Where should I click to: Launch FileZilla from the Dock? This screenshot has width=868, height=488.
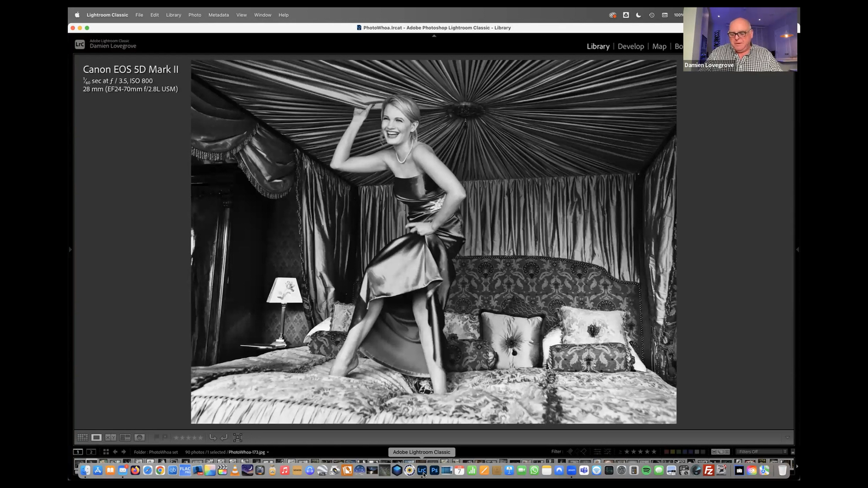click(708, 471)
